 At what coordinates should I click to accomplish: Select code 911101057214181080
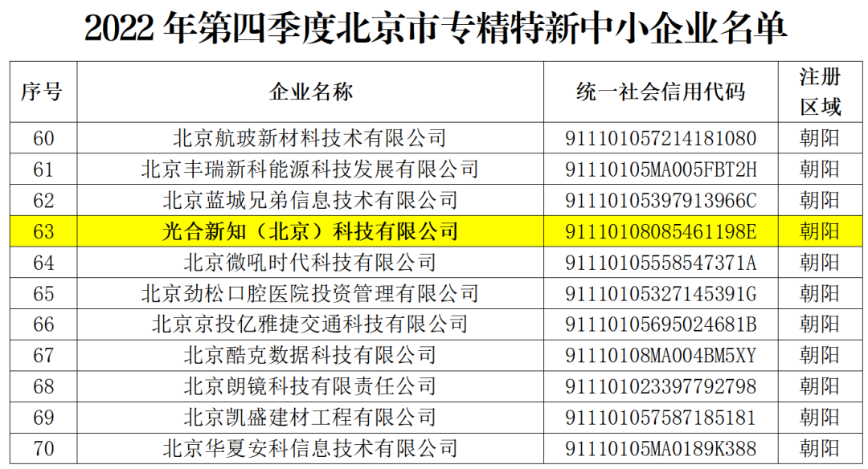coord(661,137)
